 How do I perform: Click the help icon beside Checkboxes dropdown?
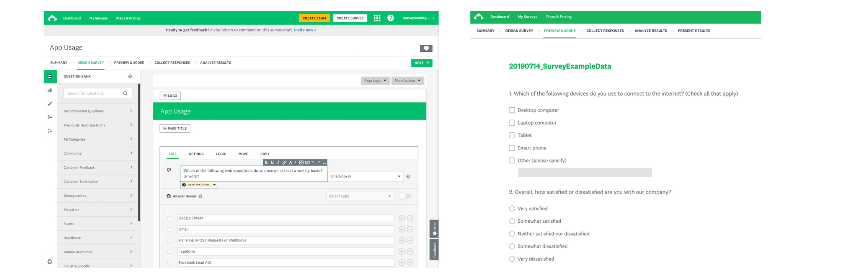[x=408, y=177]
